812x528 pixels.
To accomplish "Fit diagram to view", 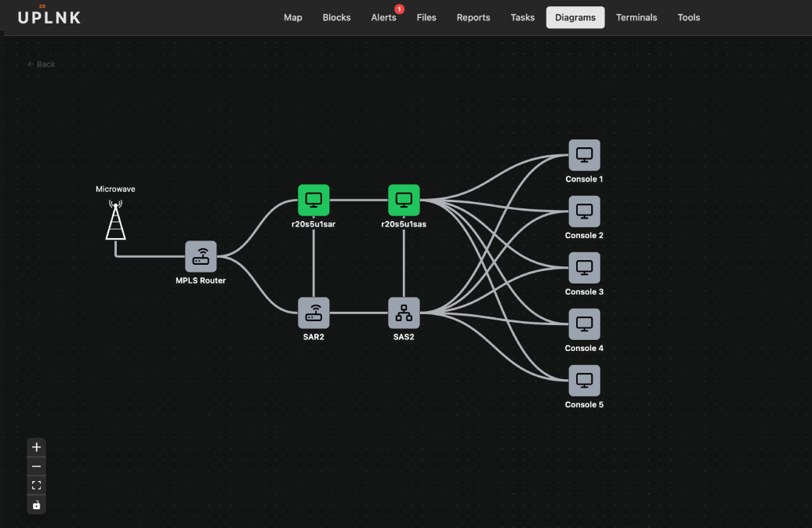I will pyautogui.click(x=36, y=486).
